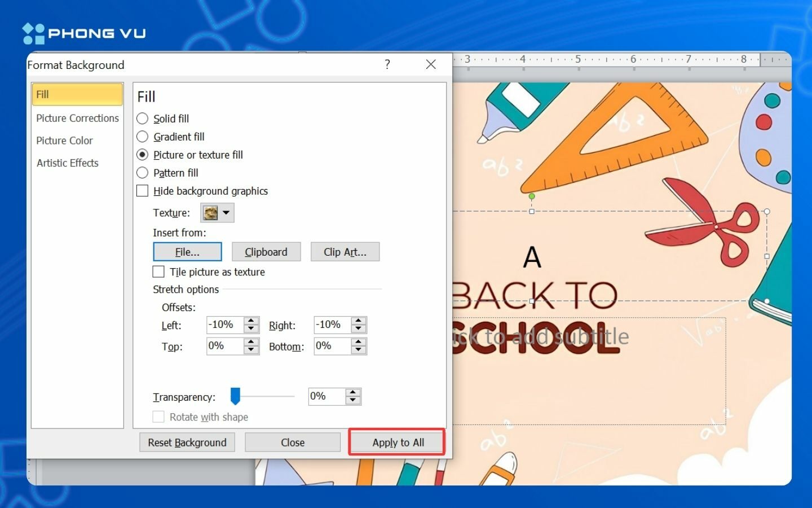Click the Reset Background button
The image size is (812, 508).
(x=187, y=443)
